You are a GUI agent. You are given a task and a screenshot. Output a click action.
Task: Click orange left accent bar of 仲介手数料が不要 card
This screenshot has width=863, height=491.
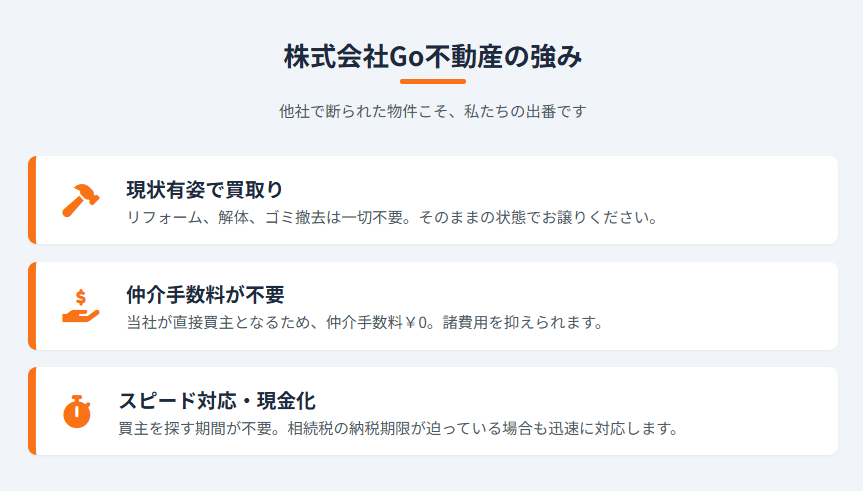(32, 306)
